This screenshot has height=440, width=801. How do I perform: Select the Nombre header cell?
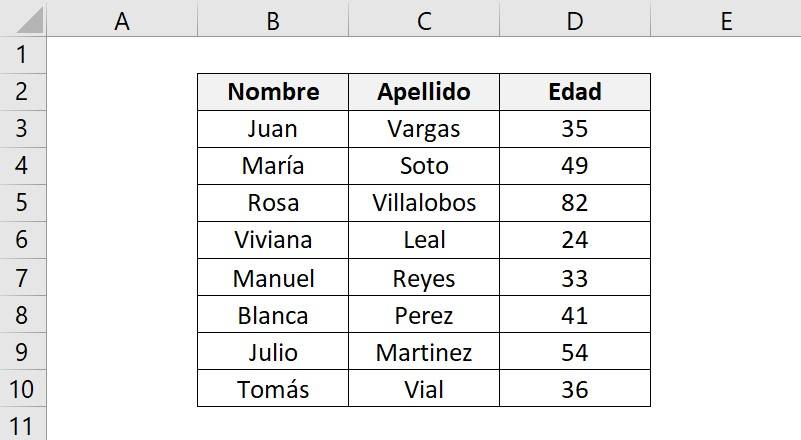click(273, 92)
